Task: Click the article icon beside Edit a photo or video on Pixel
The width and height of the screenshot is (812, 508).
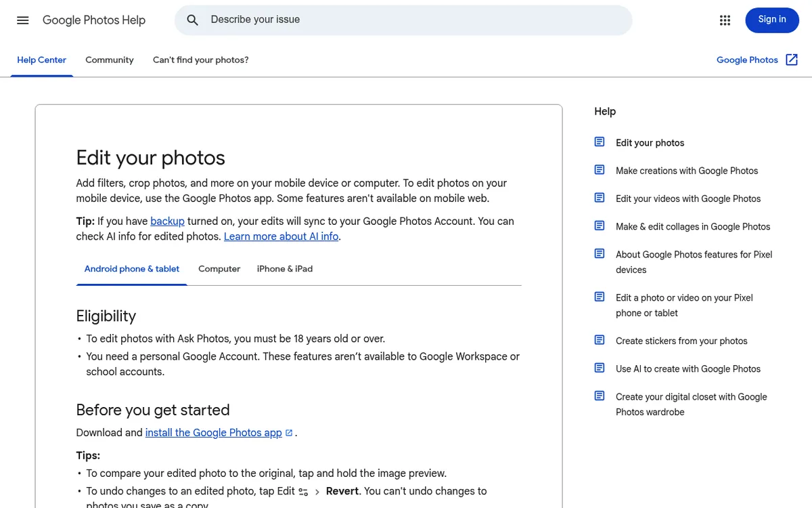Action: pos(600,297)
